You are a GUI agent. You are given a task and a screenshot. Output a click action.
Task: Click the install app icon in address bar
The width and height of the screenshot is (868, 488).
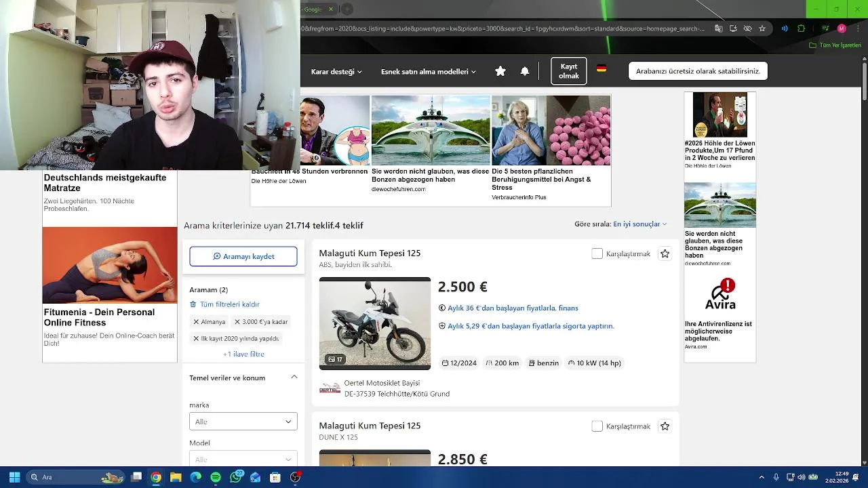(x=733, y=28)
